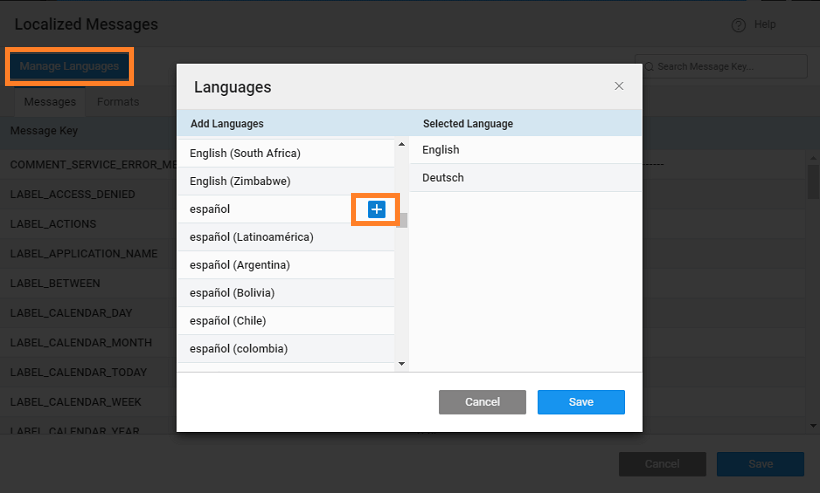Click the Manage Languages button
This screenshot has width=820, height=493.
[69, 67]
